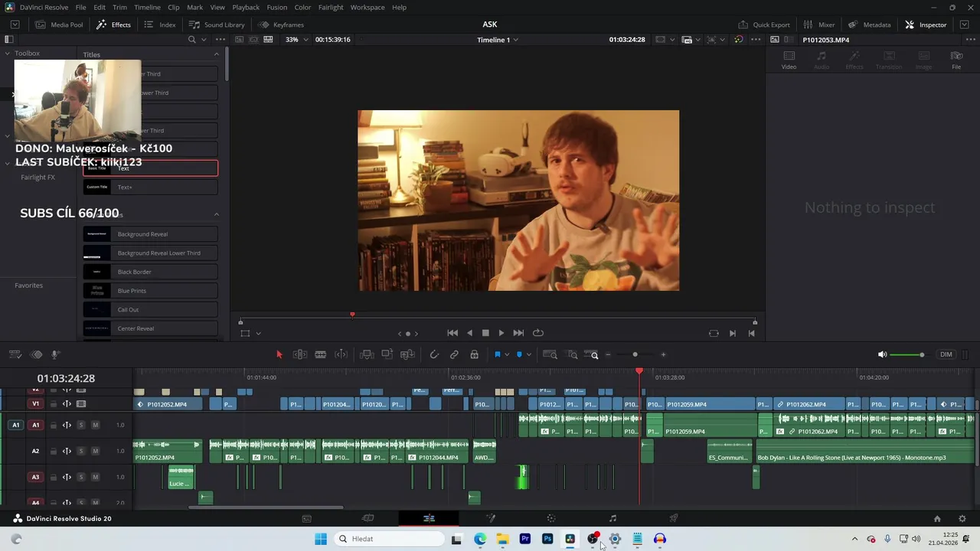This screenshot has height=551, width=980.
Task: Click the Overwrite Clip tool icon
Action: [387, 354]
